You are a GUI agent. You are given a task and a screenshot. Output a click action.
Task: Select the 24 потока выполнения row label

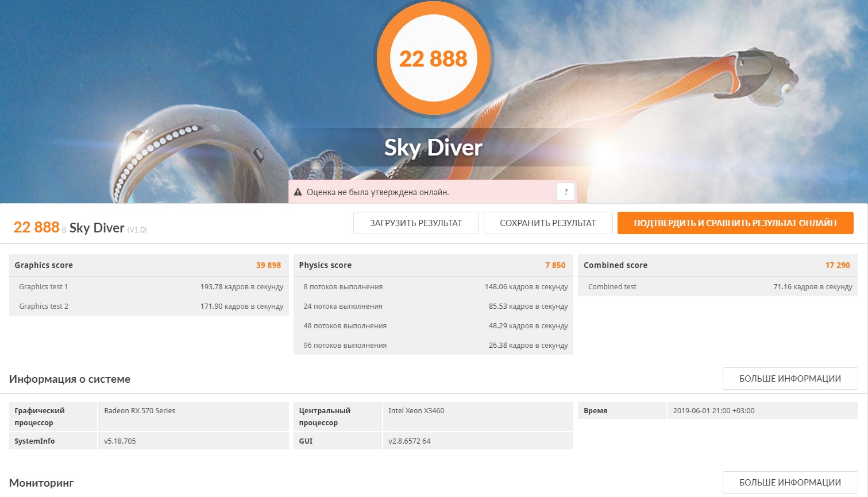tap(343, 306)
